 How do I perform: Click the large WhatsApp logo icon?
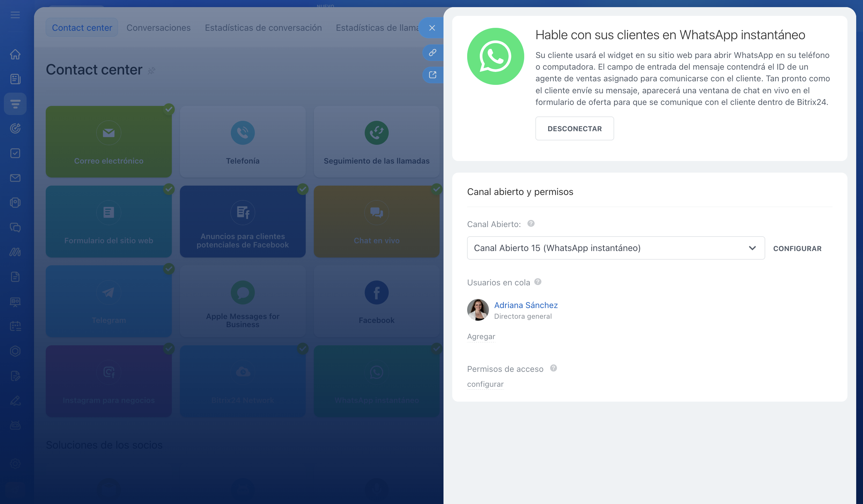click(495, 56)
